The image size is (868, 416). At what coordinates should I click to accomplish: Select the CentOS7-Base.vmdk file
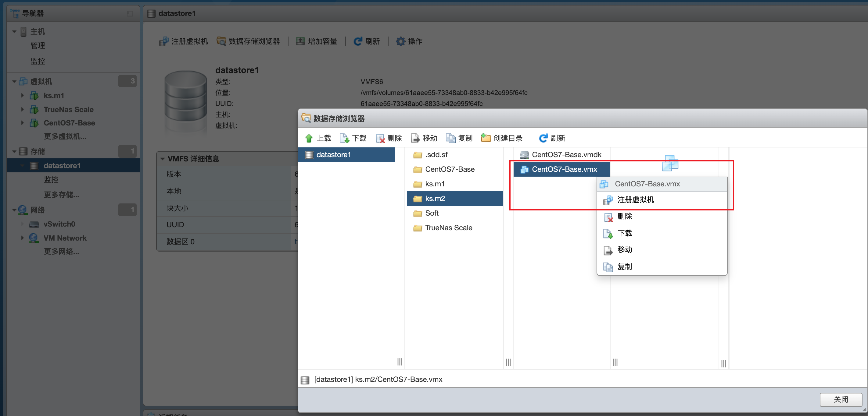566,155
